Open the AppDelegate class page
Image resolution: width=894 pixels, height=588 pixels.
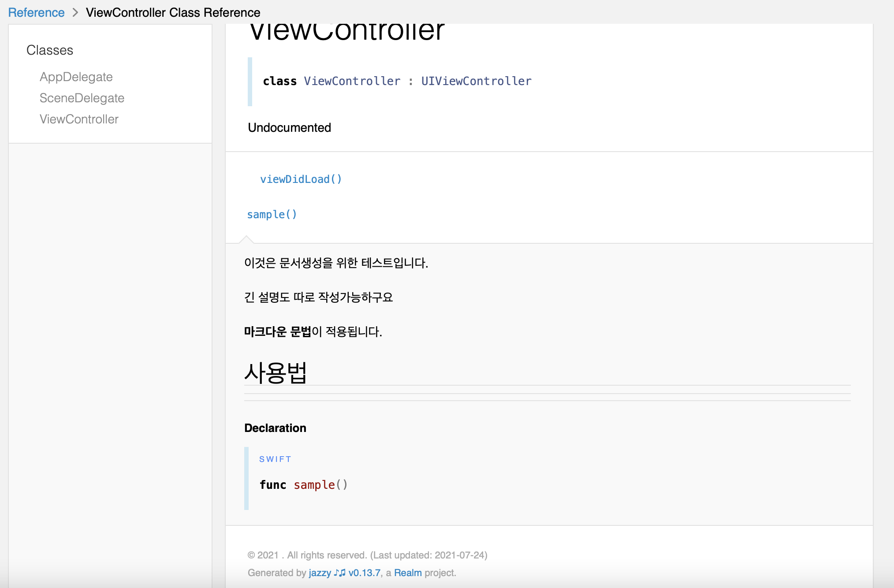click(76, 77)
